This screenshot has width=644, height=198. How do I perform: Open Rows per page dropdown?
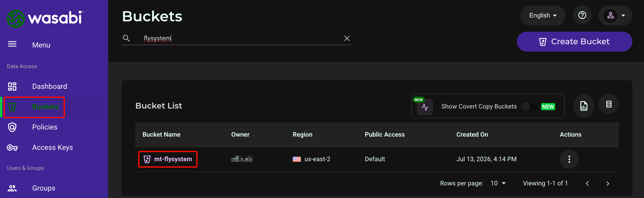[498, 183]
